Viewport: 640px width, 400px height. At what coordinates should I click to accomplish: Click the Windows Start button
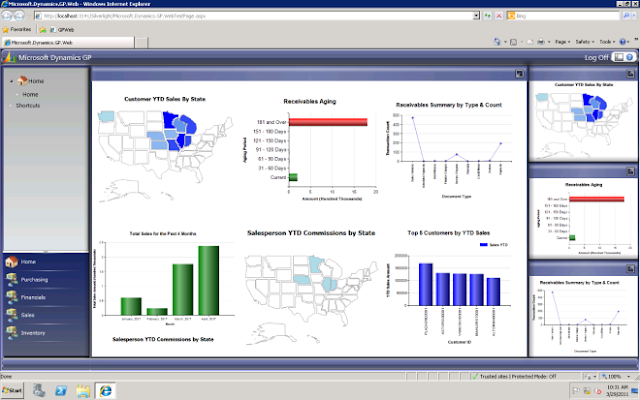tap(12, 391)
